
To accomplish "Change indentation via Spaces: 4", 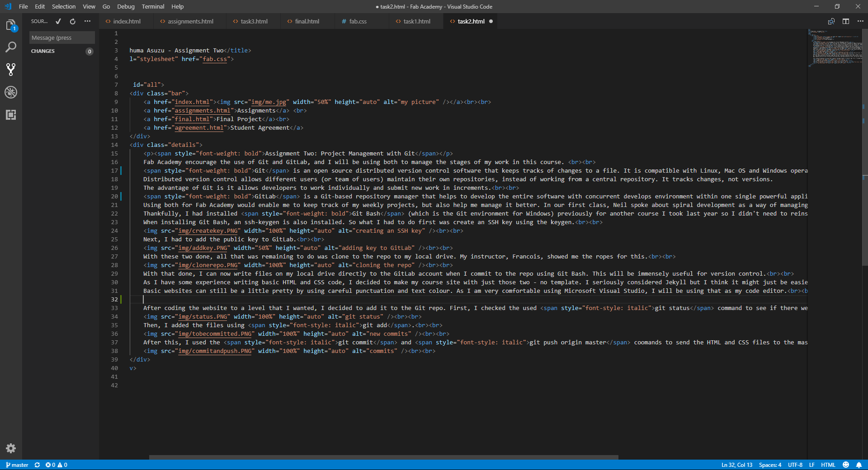I will pyautogui.click(x=770, y=465).
